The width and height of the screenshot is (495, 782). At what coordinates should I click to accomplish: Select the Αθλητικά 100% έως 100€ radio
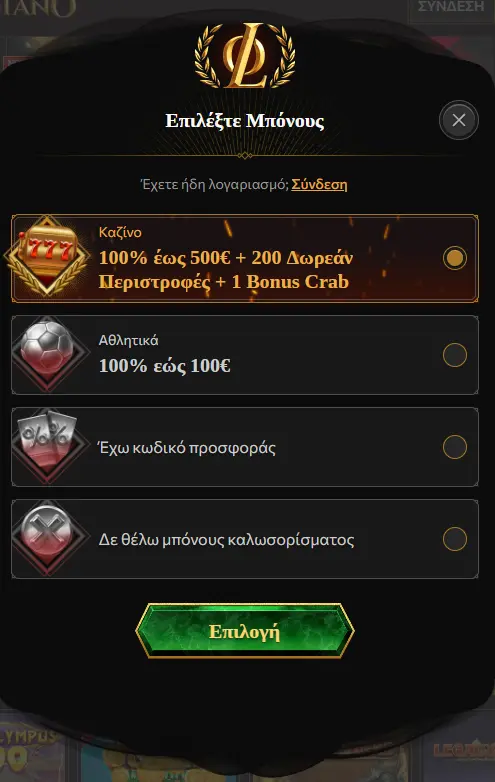point(455,355)
